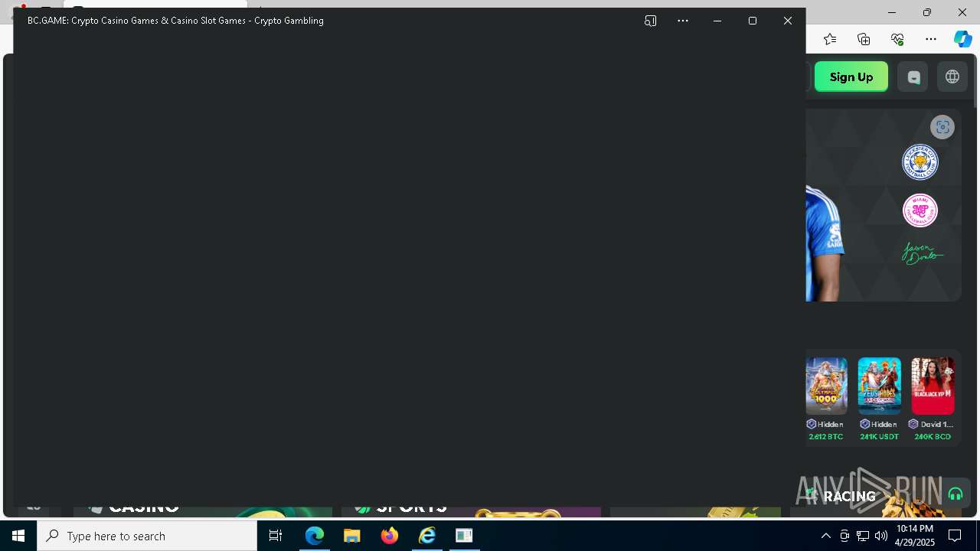Viewport: 980px width, 551px height.
Task: Open Edge Settings and more menu
Action: pos(931,39)
